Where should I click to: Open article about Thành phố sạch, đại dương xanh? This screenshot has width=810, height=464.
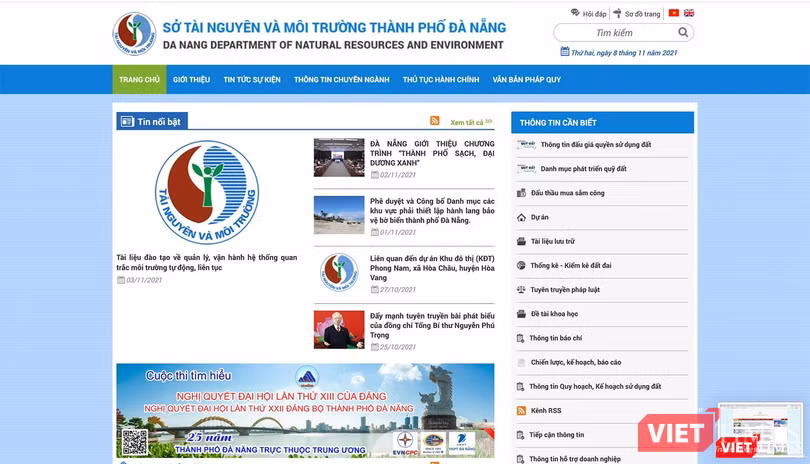pos(431,153)
